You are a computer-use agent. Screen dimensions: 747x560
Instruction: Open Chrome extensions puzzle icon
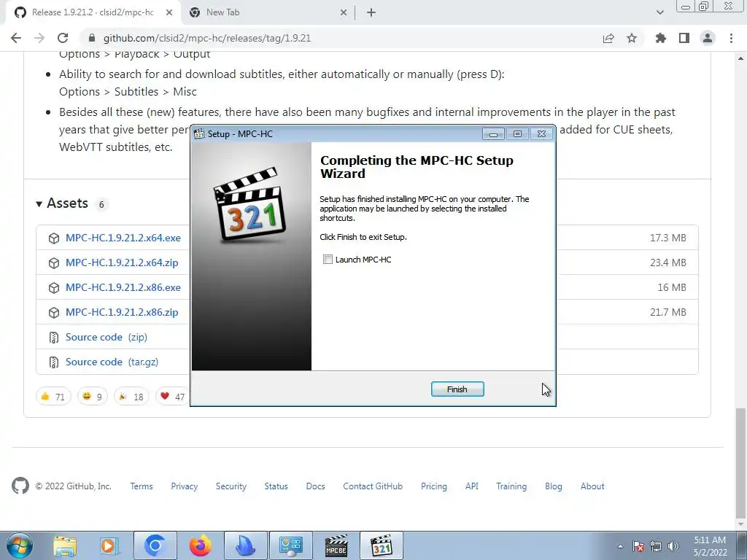pos(661,38)
